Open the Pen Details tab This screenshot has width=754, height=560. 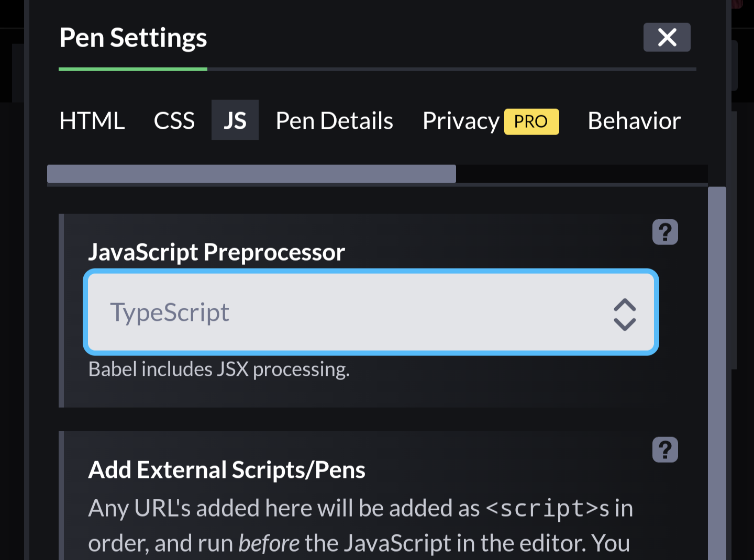[334, 120]
